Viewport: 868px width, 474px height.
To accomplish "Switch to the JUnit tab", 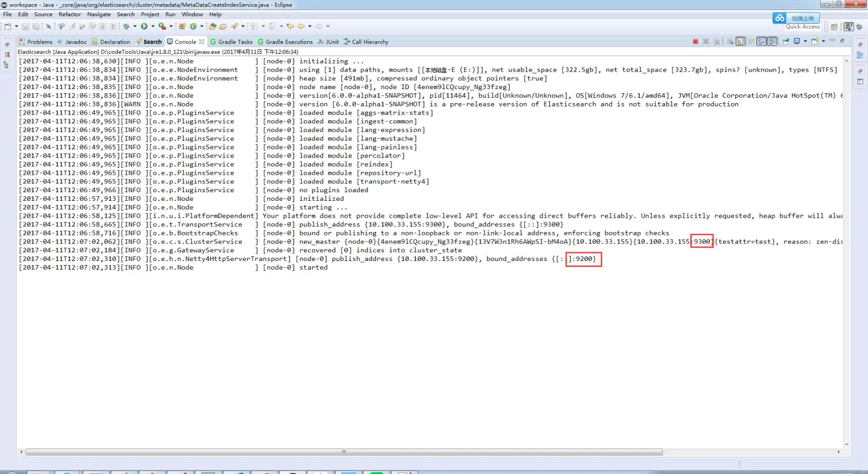I will [328, 42].
